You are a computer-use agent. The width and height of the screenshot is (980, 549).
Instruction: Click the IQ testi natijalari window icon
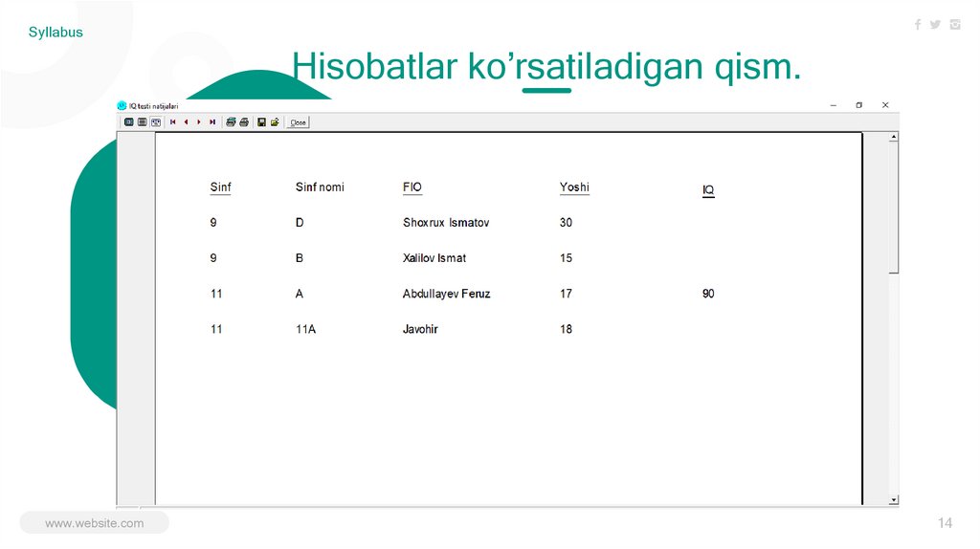(122, 105)
